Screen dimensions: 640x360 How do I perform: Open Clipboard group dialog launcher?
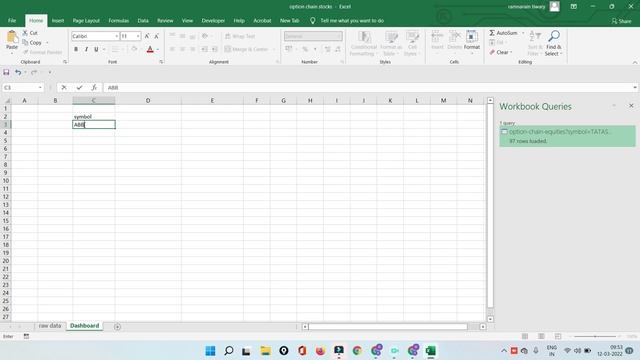click(x=65, y=62)
